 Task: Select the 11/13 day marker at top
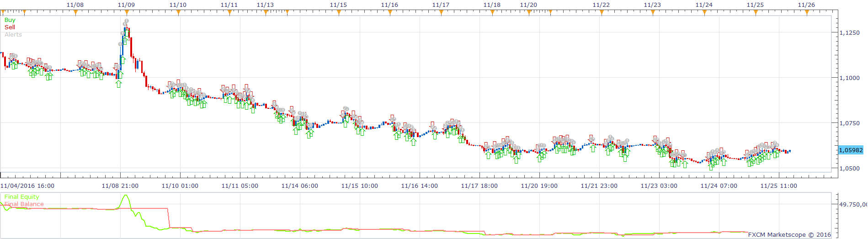pyautogui.click(x=265, y=5)
